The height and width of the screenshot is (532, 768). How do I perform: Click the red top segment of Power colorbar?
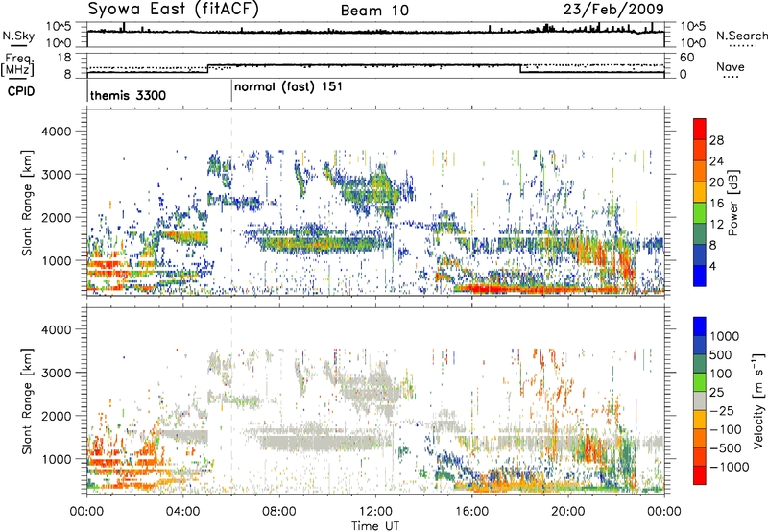pyautogui.click(x=700, y=129)
